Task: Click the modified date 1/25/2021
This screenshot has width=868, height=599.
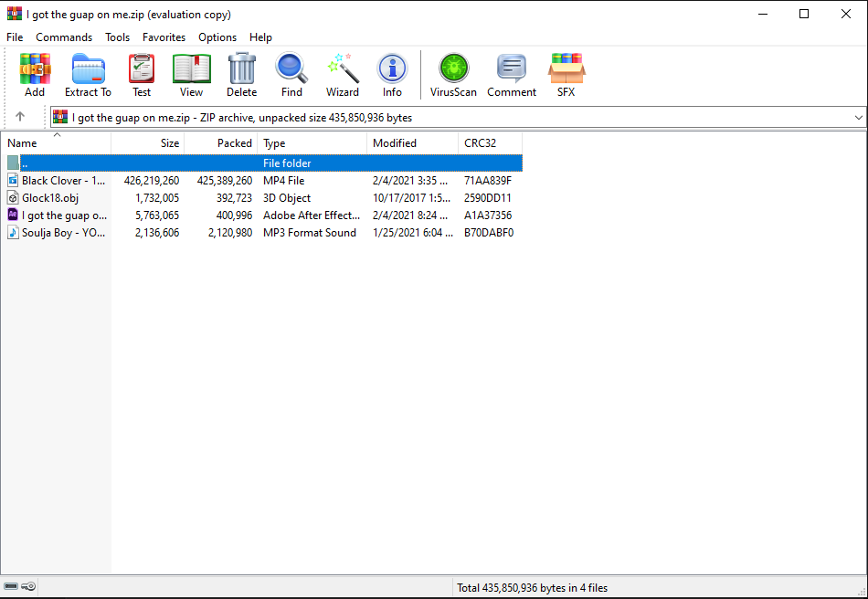Action: pos(412,232)
